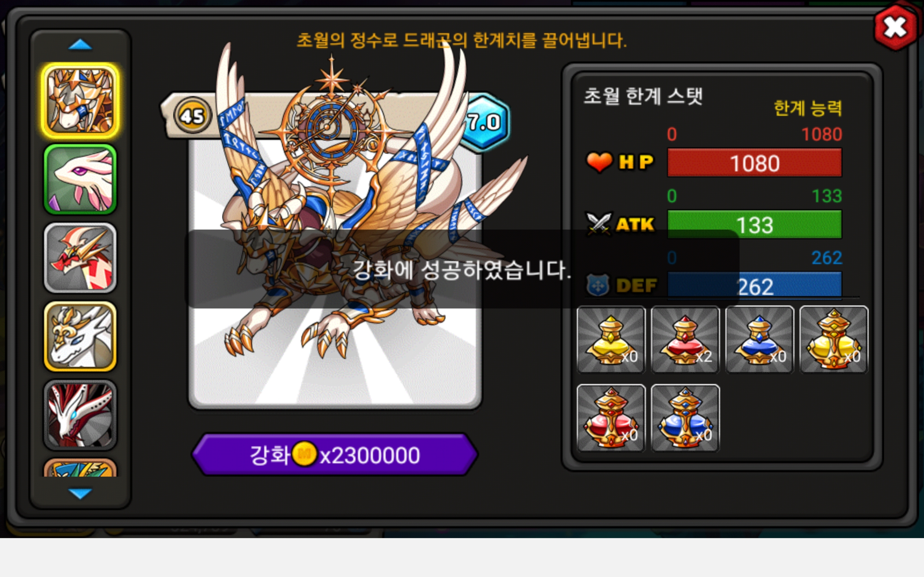Click the blue 7.0 hexagon grade badge
924x577 pixels.
(x=484, y=122)
